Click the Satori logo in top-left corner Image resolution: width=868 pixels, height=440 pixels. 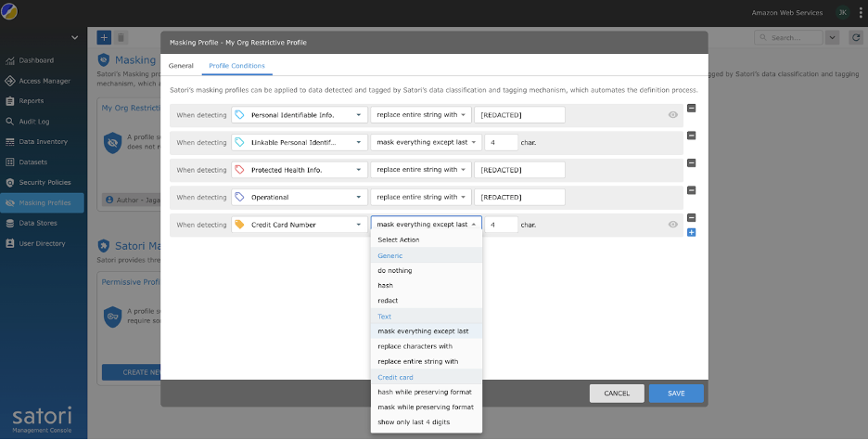[9, 11]
